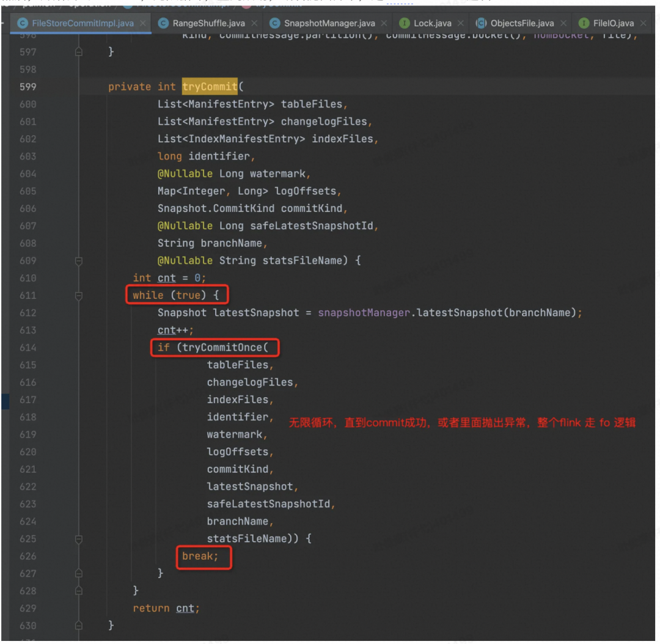This screenshot has height=644, width=660.
Task: Click the interface icon on FileIO.java tab
Action: (584, 23)
